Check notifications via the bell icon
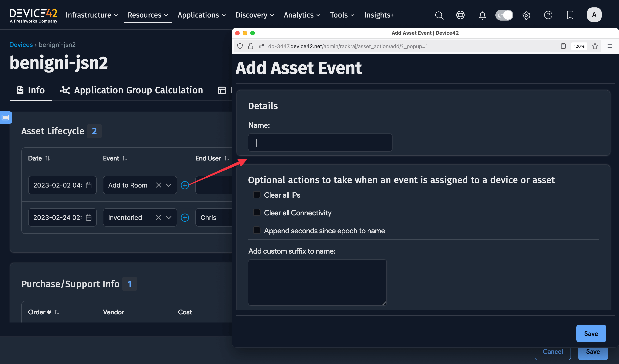This screenshot has width=619, height=364. 482,15
